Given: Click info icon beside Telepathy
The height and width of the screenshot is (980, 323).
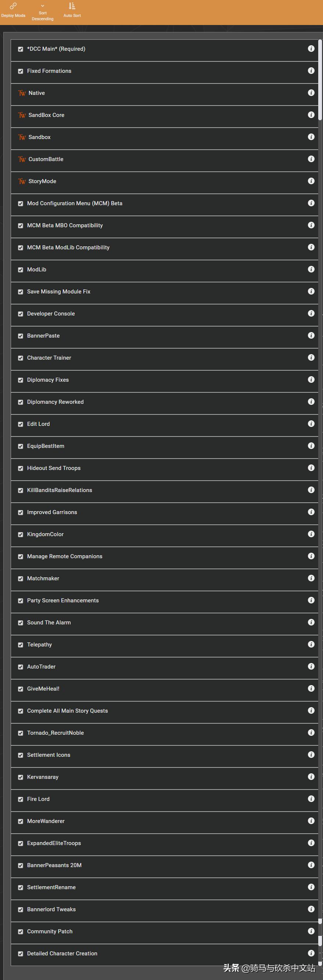Looking at the screenshot, I should click(311, 645).
